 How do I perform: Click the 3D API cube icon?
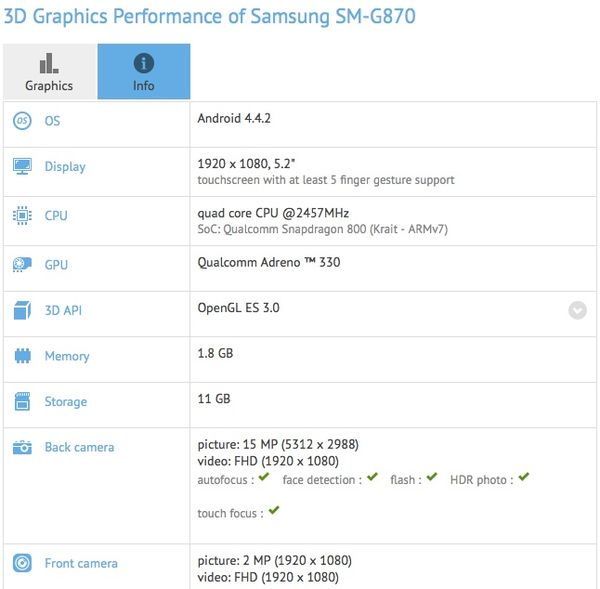[x=22, y=310]
